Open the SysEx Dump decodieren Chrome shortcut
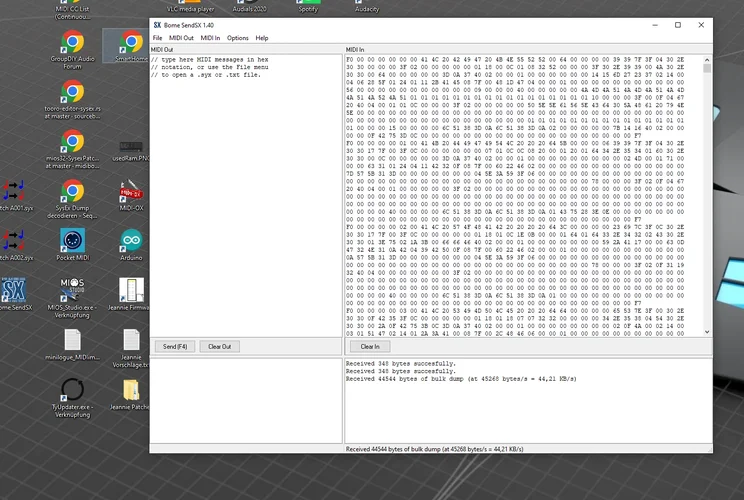Viewport: 744px width, 500px height. pos(72,191)
